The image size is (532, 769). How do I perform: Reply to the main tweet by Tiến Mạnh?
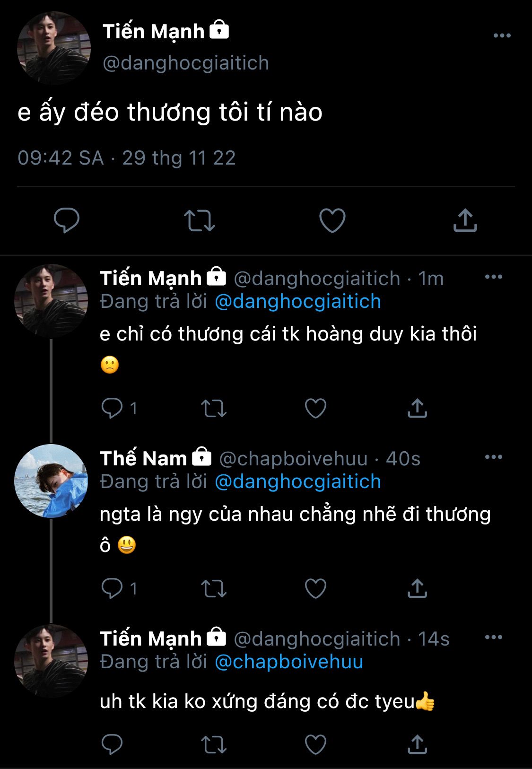point(66,220)
